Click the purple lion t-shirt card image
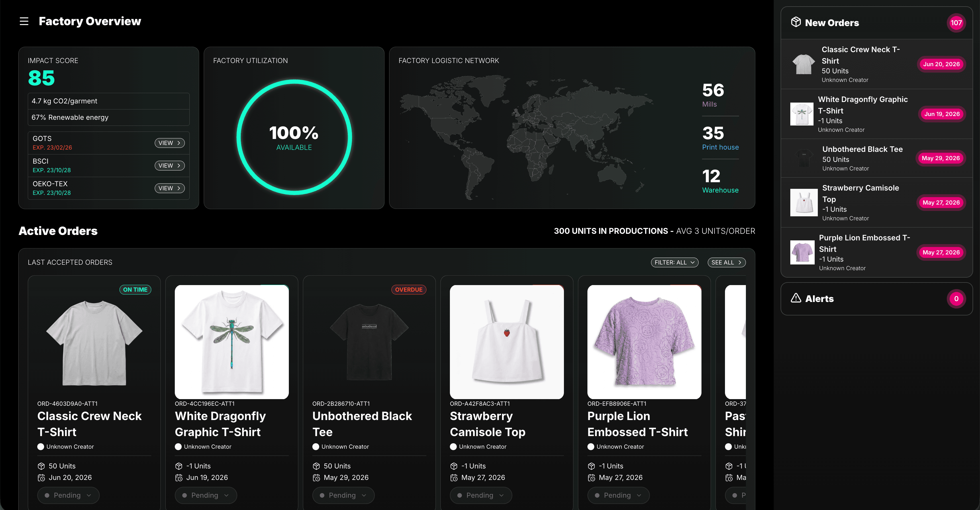Image resolution: width=980 pixels, height=510 pixels. (x=644, y=342)
